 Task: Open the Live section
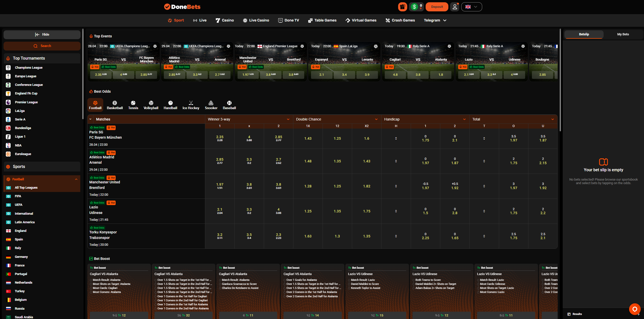click(200, 20)
